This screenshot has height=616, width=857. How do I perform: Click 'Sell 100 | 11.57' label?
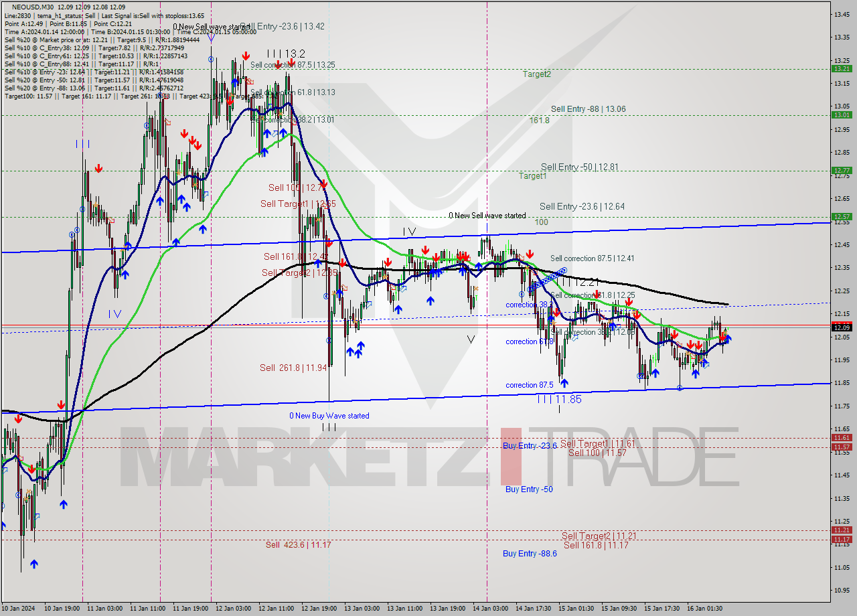tap(597, 453)
